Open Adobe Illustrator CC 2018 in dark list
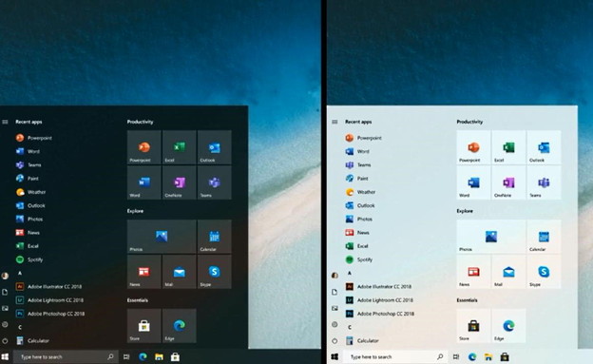The image size is (593, 364). click(48, 286)
